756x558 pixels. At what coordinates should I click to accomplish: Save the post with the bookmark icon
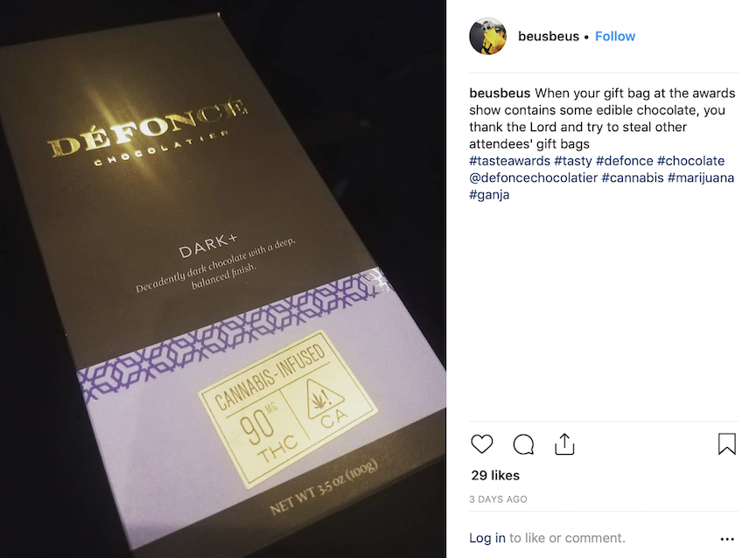[x=727, y=443]
